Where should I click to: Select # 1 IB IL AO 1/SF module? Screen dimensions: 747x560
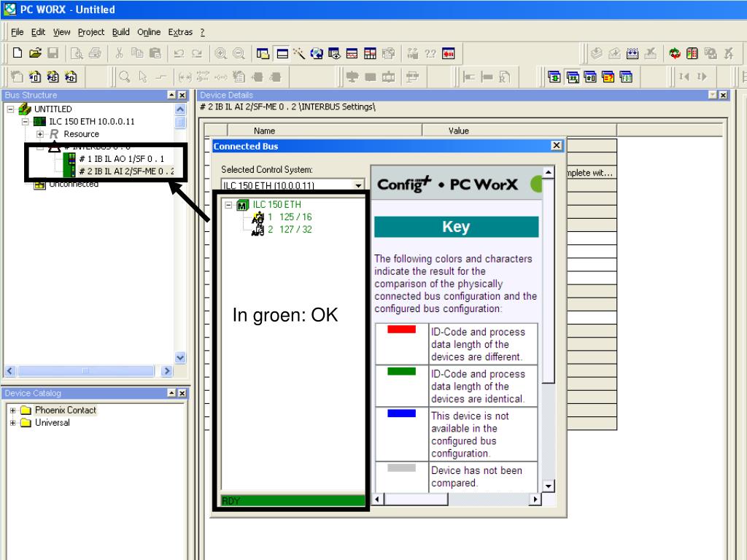121,158
